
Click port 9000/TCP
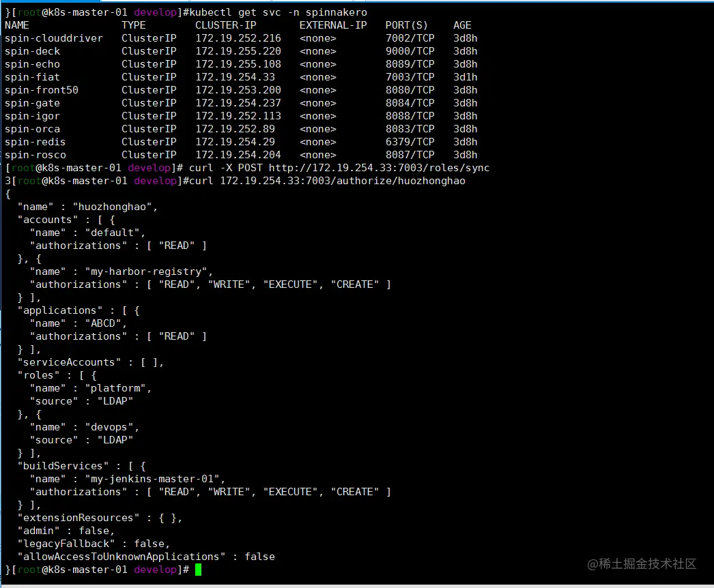pyautogui.click(x=410, y=51)
